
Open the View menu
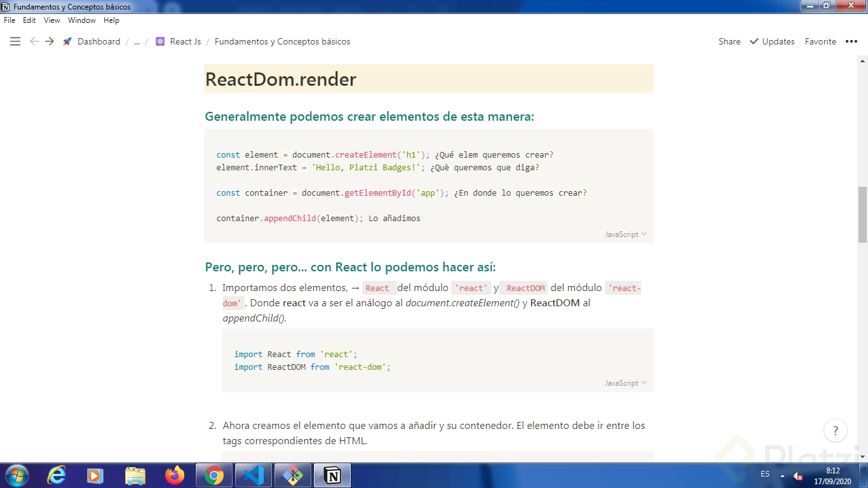pyautogui.click(x=52, y=20)
